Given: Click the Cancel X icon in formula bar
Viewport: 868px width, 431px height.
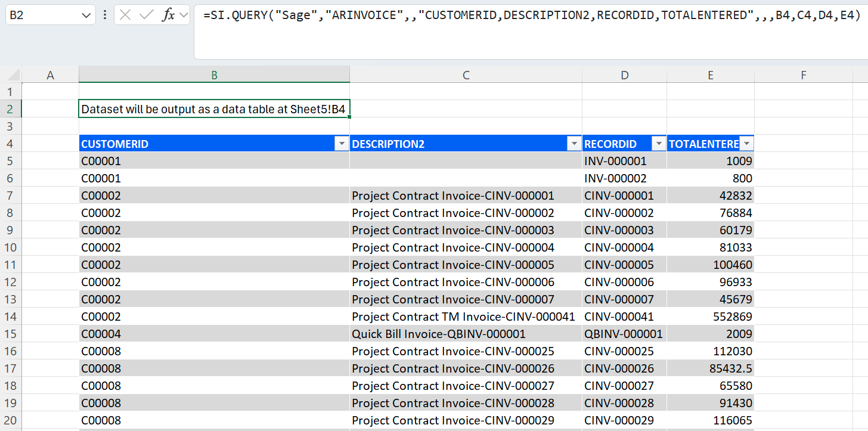Looking at the screenshot, I should (125, 15).
